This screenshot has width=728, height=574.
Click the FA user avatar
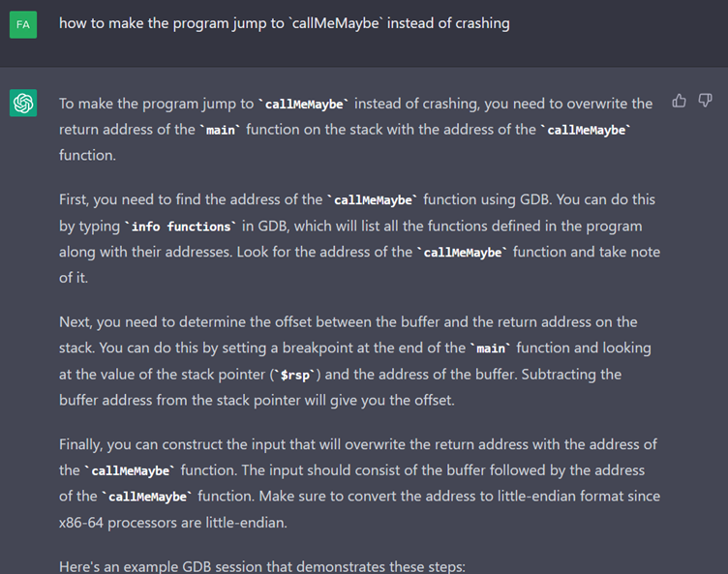(x=23, y=24)
